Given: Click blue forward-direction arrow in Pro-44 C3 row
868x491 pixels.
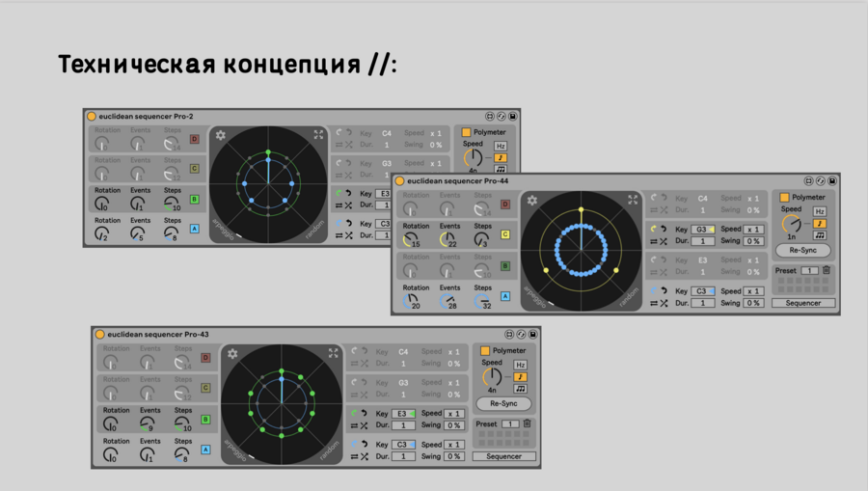Looking at the screenshot, I should coord(653,290).
